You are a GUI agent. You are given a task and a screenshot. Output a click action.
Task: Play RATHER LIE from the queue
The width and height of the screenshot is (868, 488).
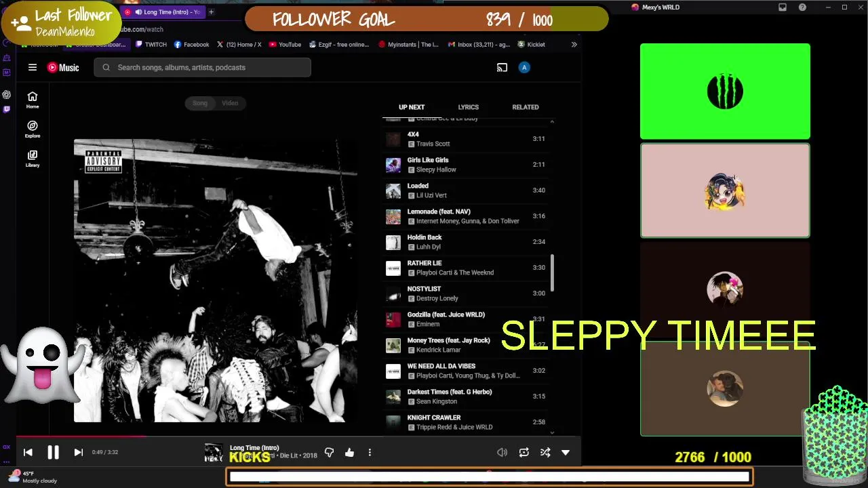(x=466, y=268)
